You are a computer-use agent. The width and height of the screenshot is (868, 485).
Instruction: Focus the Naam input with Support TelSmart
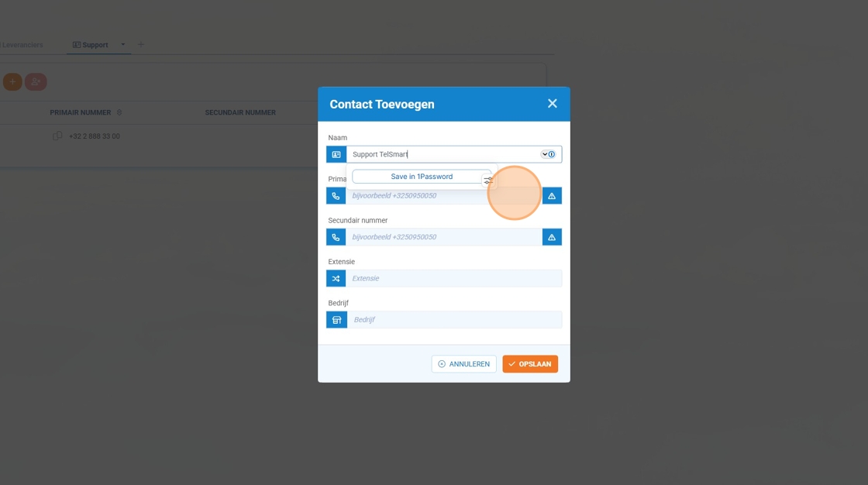[442, 154]
